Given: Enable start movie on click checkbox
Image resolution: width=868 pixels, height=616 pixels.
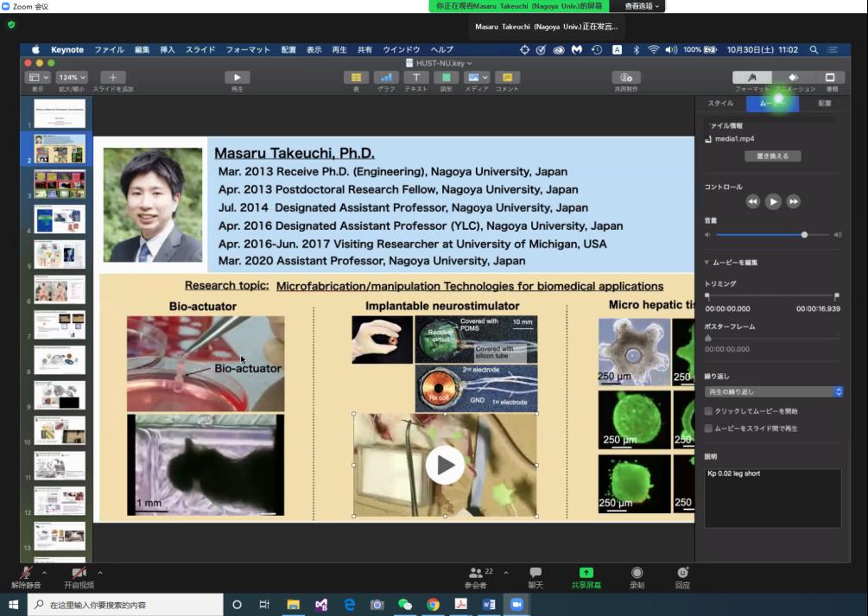Looking at the screenshot, I should point(709,411).
